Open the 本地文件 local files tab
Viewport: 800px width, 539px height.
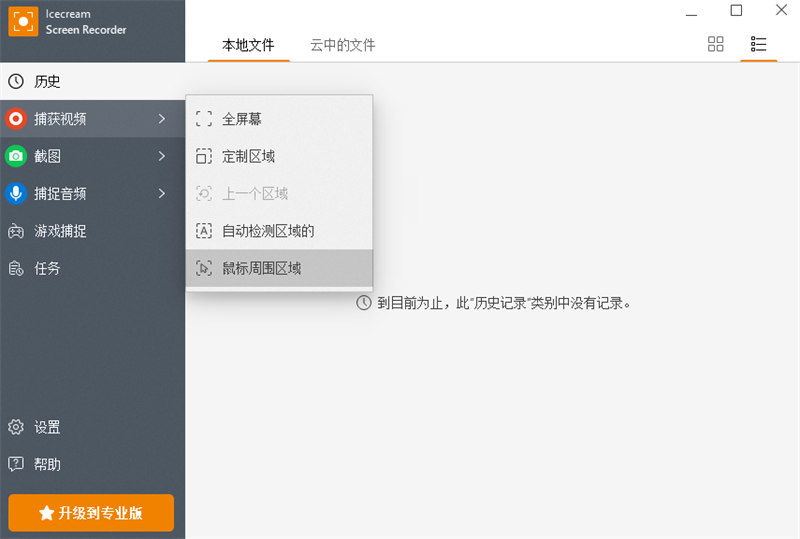click(248, 45)
